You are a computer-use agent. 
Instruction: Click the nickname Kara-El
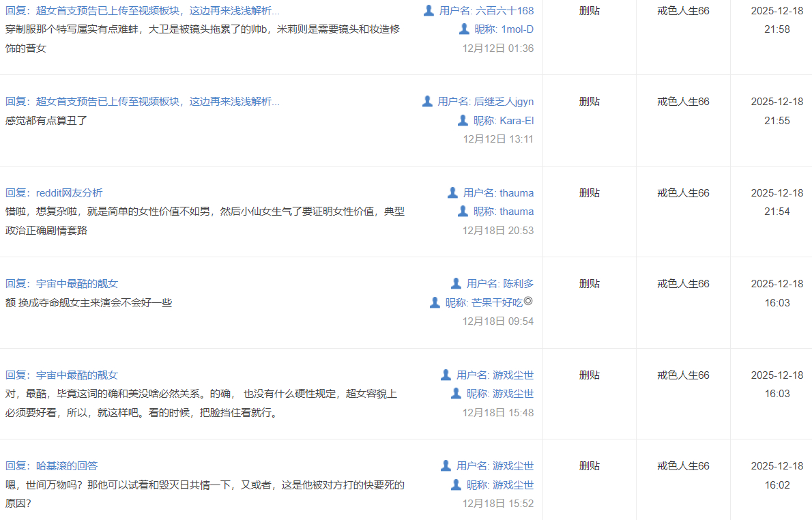(x=517, y=121)
